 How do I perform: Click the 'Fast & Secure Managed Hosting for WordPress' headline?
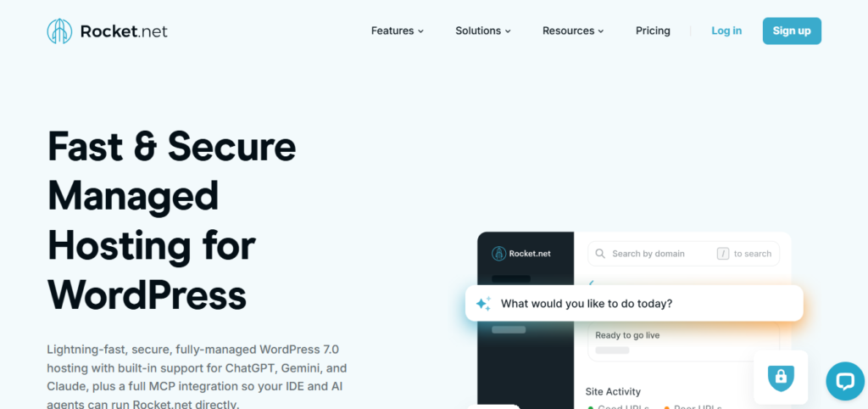pos(171,220)
